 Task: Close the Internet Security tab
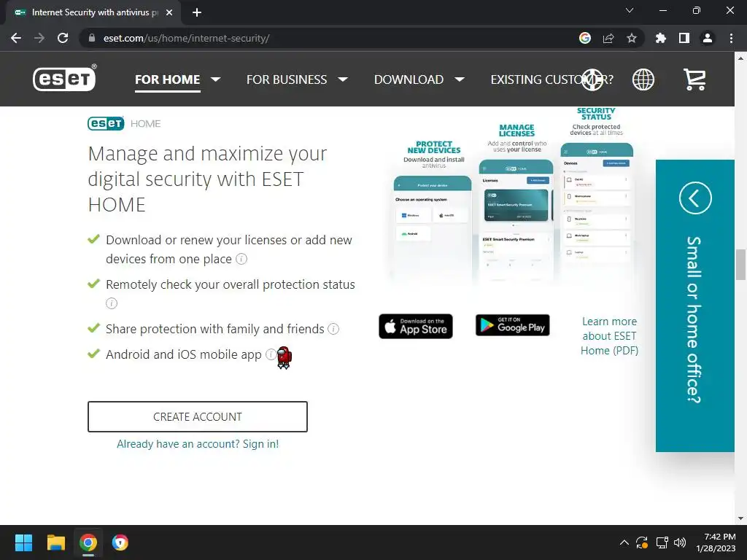tap(169, 12)
